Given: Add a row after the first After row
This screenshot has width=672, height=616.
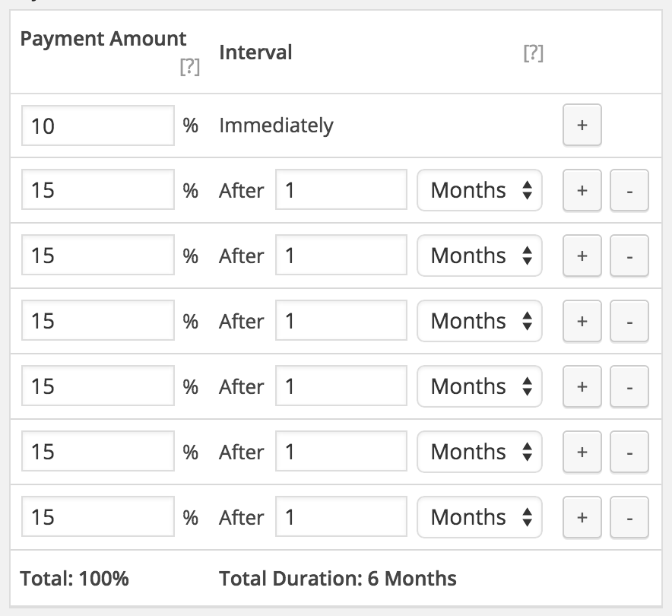Looking at the screenshot, I should [x=582, y=190].
